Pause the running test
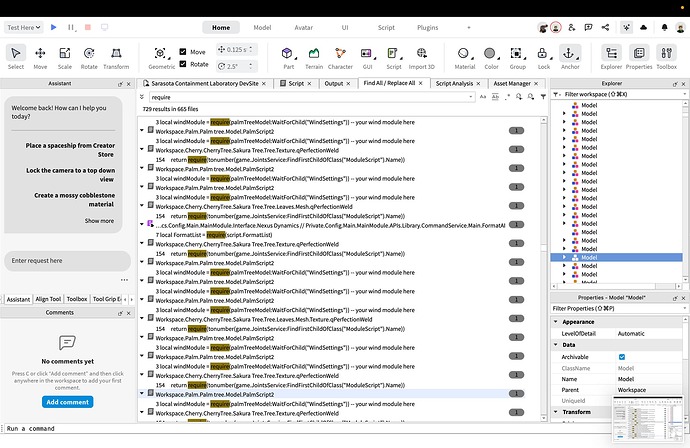This screenshot has width=690, height=448. [x=70, y=27]
